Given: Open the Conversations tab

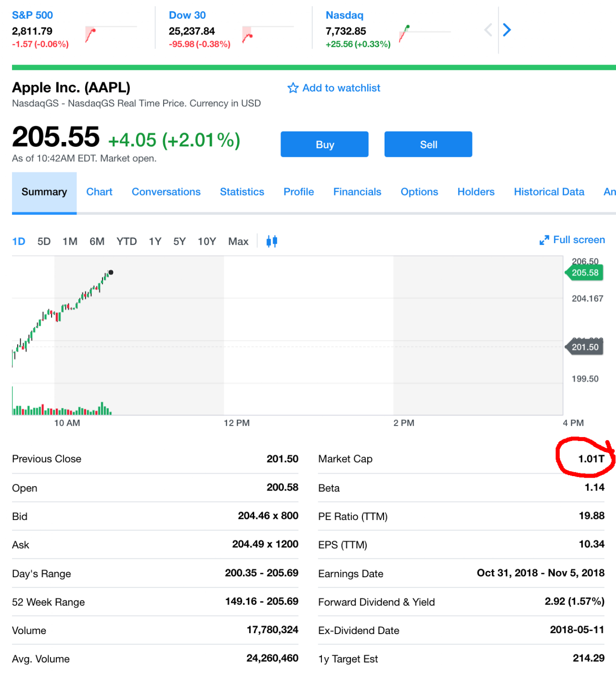Looking at the screenshot, I should (x=166, y=192).
